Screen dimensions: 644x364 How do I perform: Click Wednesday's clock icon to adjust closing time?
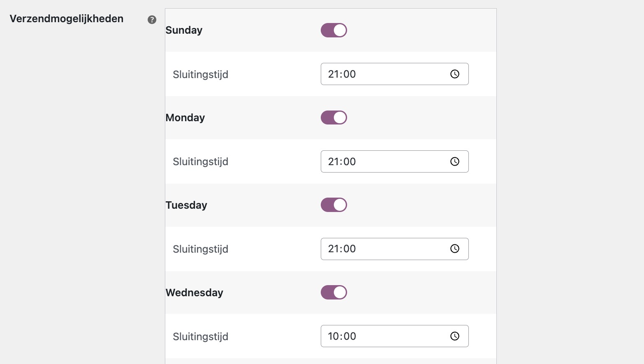(454, 336)
